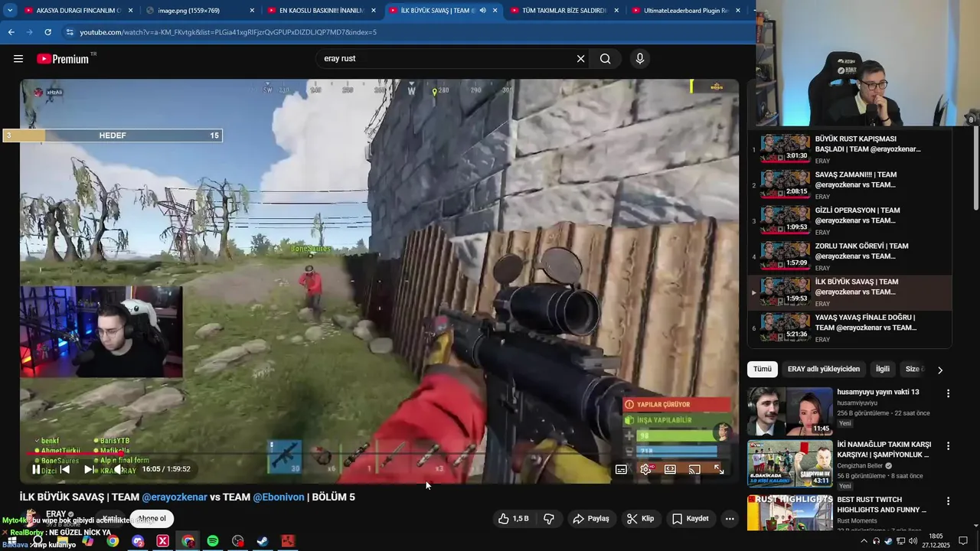980x551 pixels.
Task: Create a clip with Klip button
Action: tap(640, 519)
